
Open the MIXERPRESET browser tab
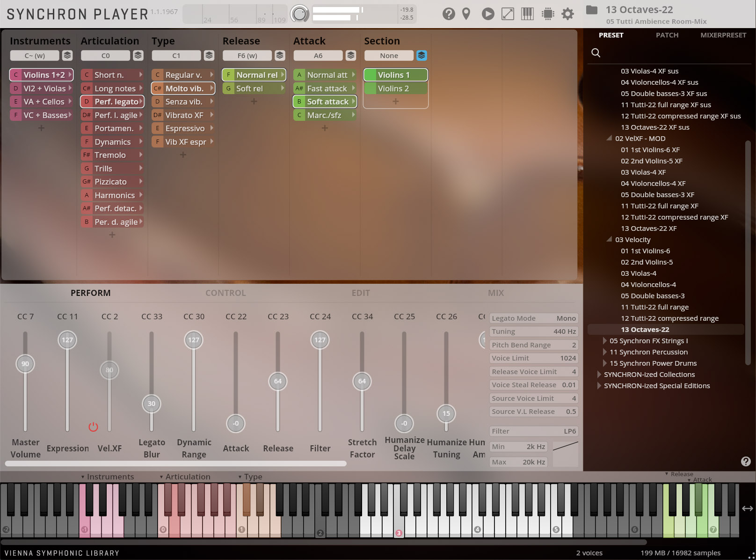point(723,35)
